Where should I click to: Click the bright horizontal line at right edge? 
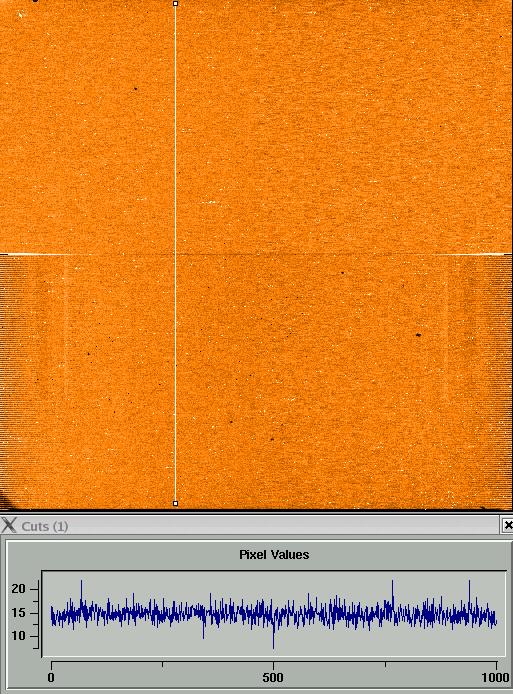(x=472, y=254)
